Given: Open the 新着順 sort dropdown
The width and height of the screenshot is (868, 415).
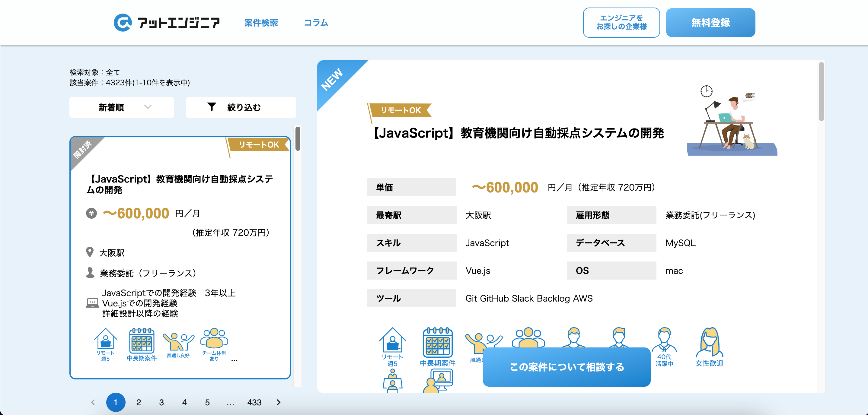Looking at the screenshot, I should pyautogui.click(x=122, y=107).
